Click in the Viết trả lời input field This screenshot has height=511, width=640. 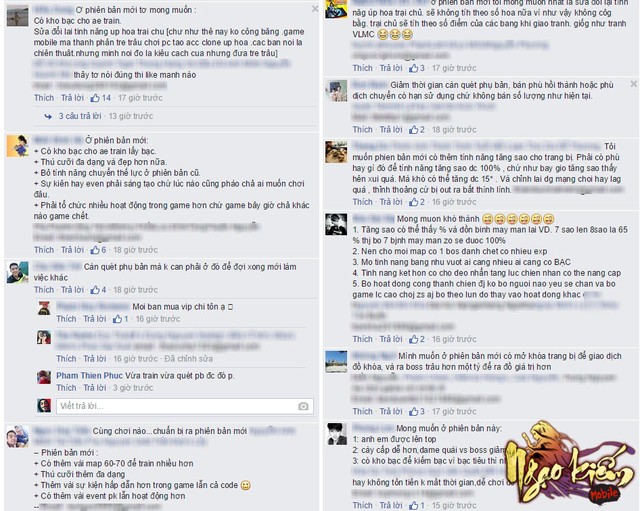tap(185, 406)
